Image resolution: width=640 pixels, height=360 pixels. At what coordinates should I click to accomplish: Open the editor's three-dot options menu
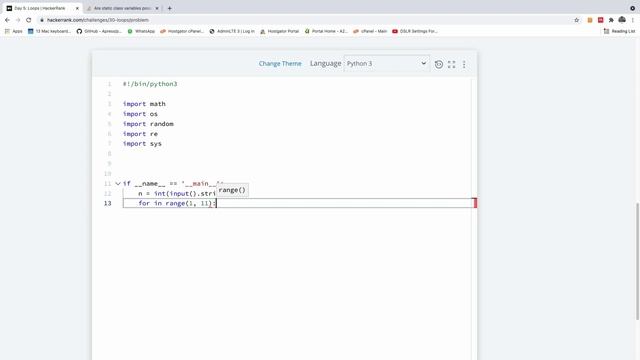point(464,64)
